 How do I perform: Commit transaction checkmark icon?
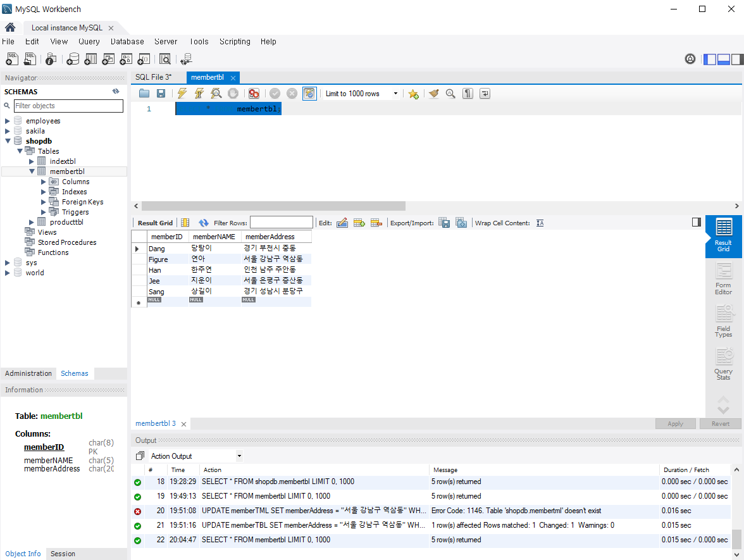click(x=275, y=94)
